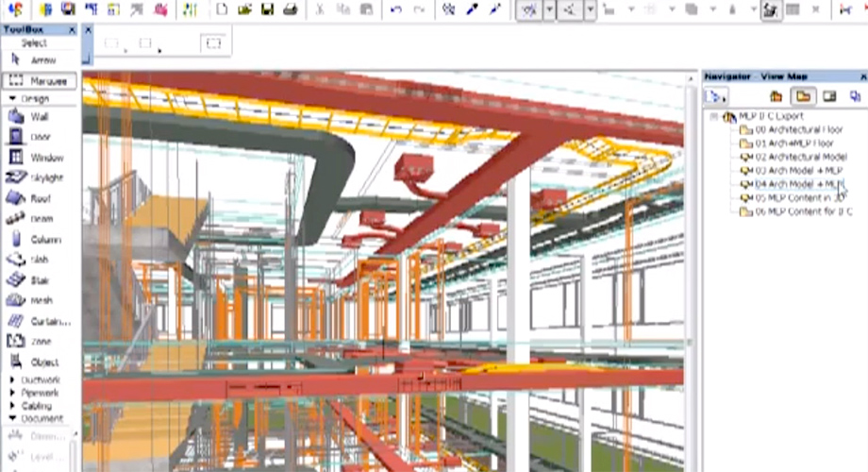This screenshot has height=472, width=868.
Task: Open dropdown arrow beside guide lines button
Action: click(549, 10)
